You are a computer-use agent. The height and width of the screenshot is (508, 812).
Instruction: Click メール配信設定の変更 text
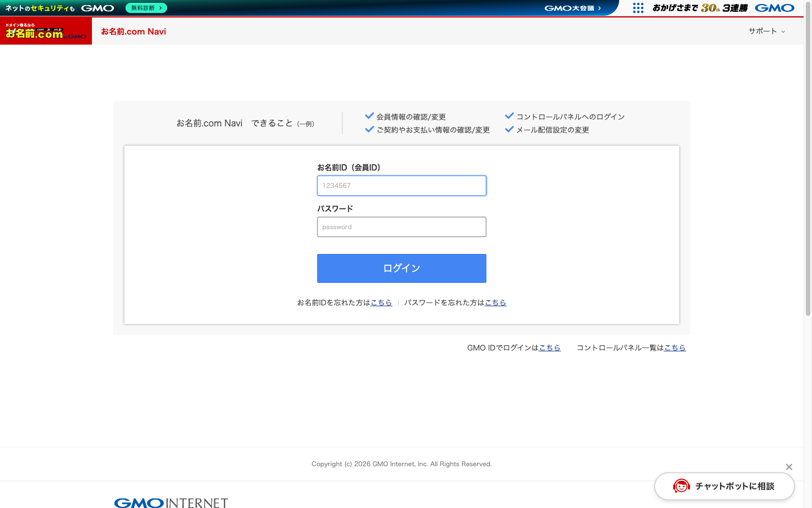coord(553,130)
